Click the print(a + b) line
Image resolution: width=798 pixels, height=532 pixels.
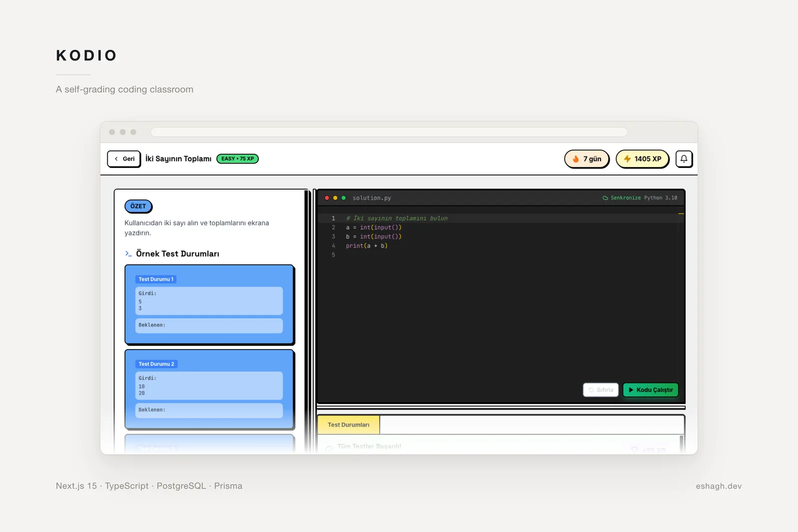click(367, 246)
